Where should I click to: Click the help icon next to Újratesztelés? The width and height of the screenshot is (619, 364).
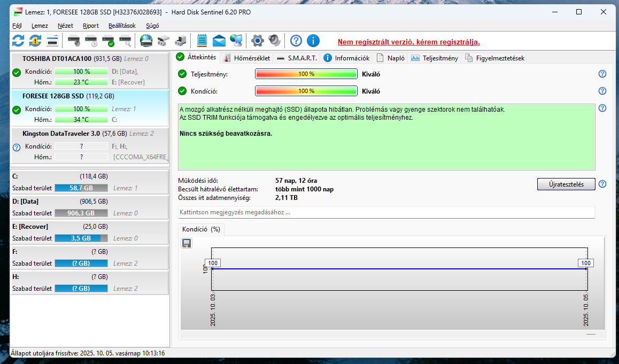tap(602, 184)
